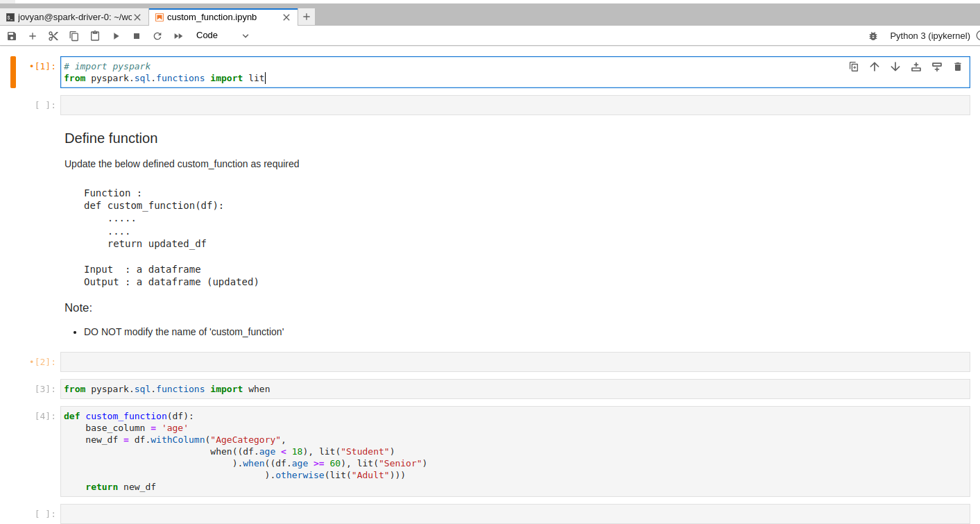Open the cell type dropdown showing Code
980x524 pixels.
pyautogui.click(x=222, y=35)
